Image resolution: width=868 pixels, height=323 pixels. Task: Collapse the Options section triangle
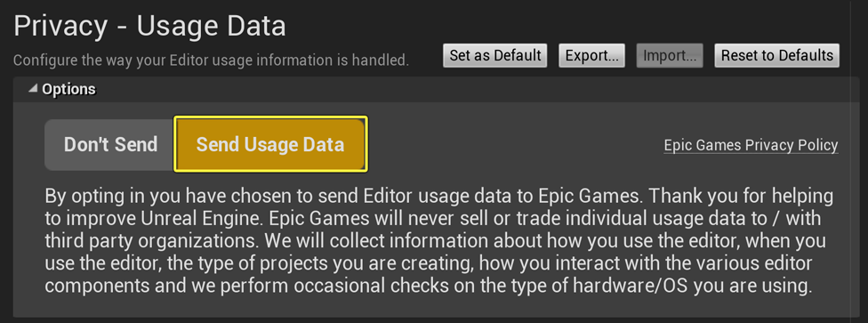point(33,89)
